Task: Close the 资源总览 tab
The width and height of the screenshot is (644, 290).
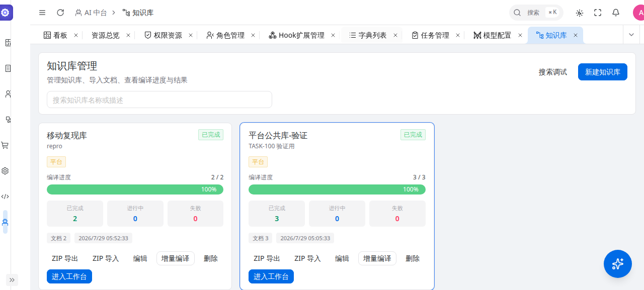Action: (128, 35)
